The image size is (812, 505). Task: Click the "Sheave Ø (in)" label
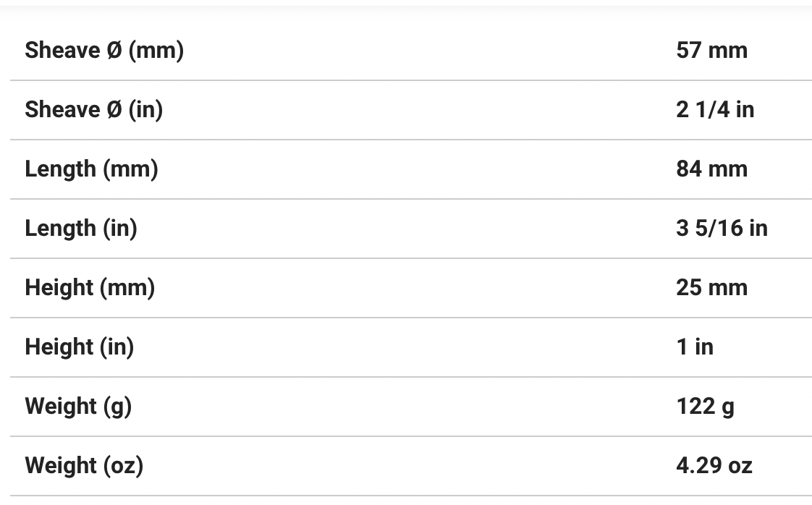pos(94,110)
